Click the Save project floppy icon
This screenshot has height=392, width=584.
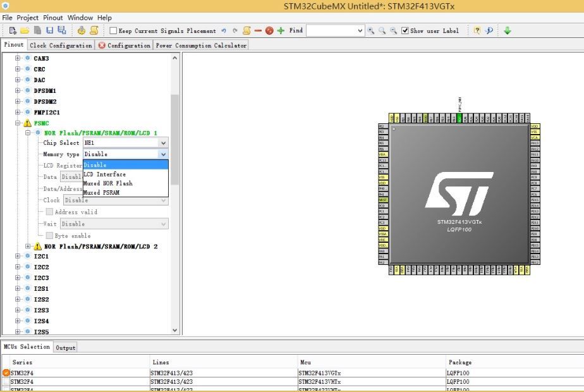49,30
